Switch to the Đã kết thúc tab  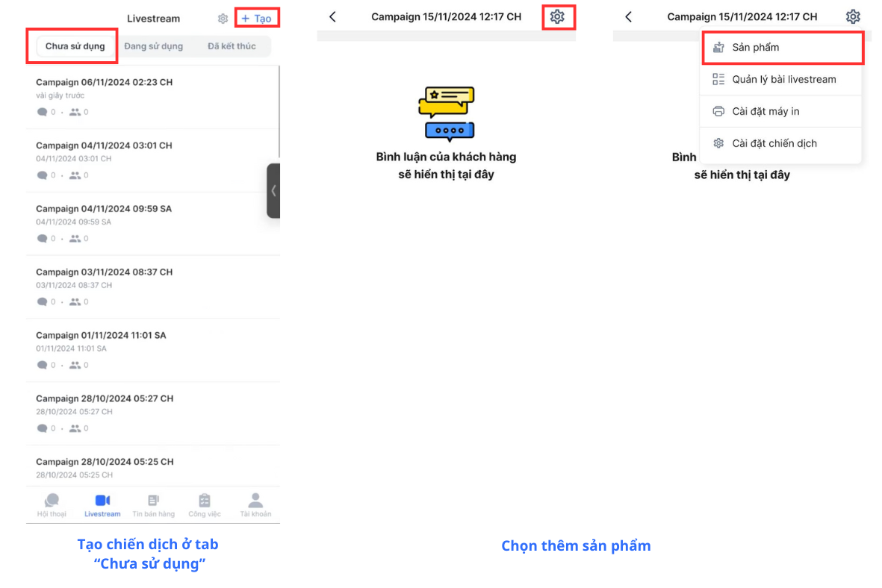232,46
